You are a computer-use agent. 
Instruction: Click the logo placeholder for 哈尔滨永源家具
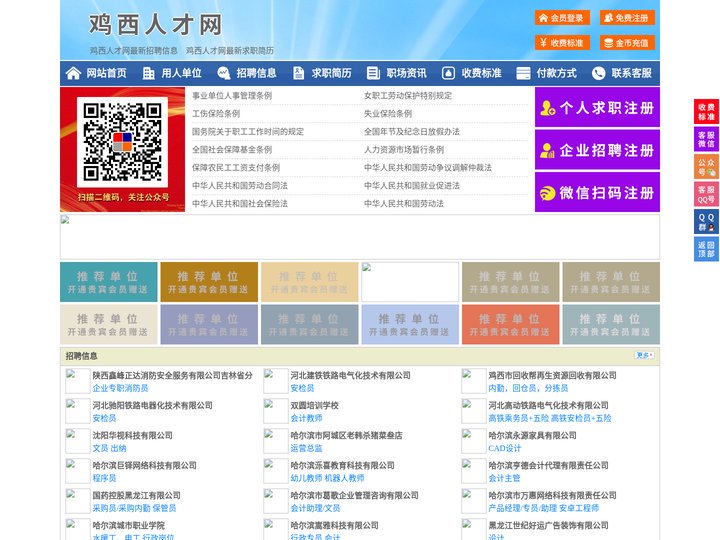(473, 441)
